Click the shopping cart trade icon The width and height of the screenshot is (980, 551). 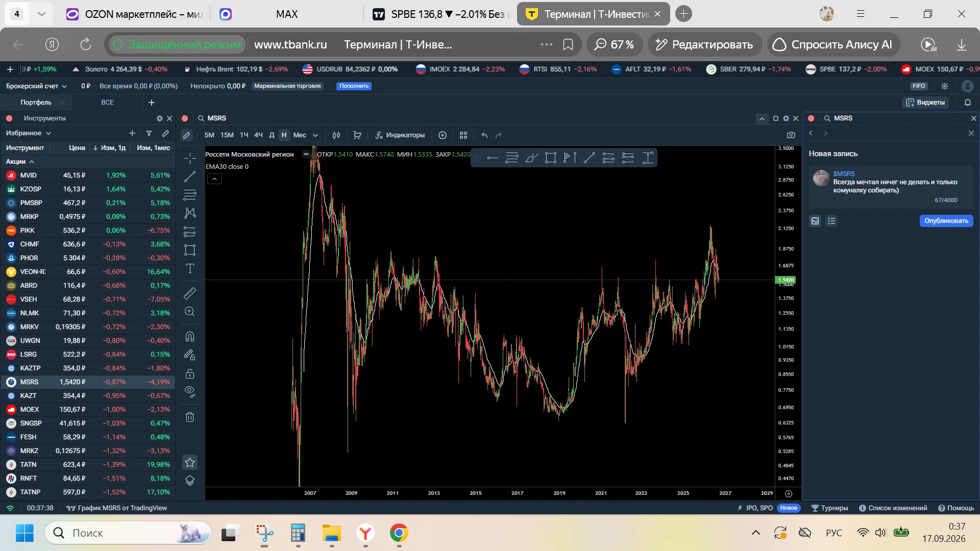point(357,135)
